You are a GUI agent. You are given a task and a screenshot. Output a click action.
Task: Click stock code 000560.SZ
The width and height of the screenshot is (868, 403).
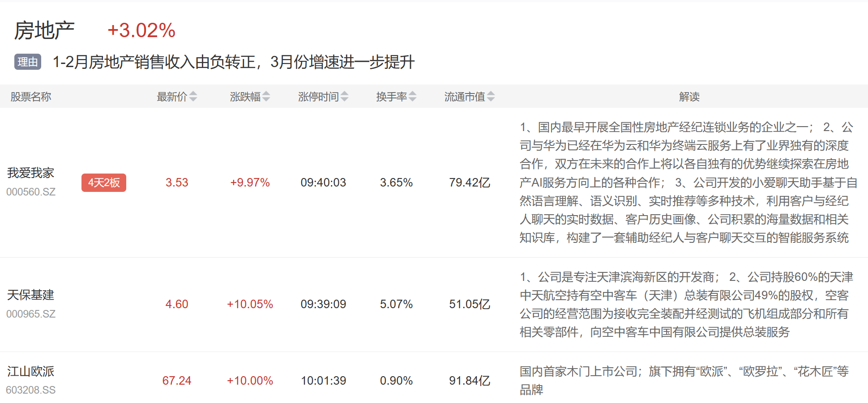coord(31,192)
